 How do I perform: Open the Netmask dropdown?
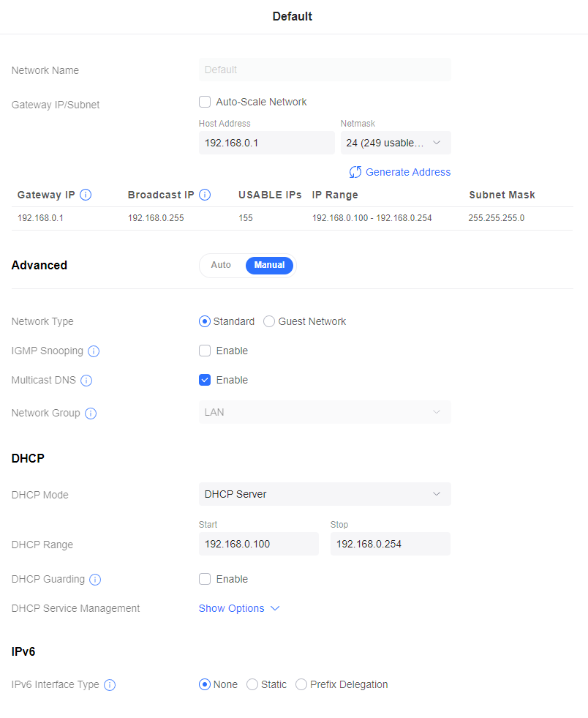396,143
